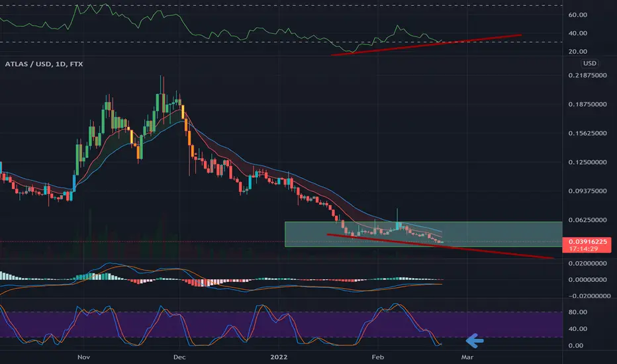Click the 0.00 stochastic scale label
The image size is (617, 364).
click(576, 346)
